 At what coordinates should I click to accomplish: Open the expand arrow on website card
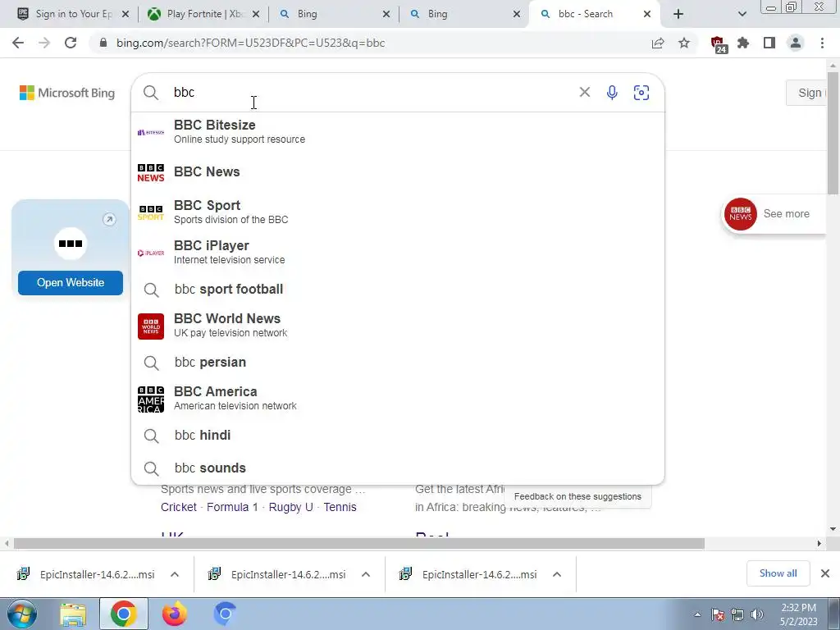(x=109, y=219)
